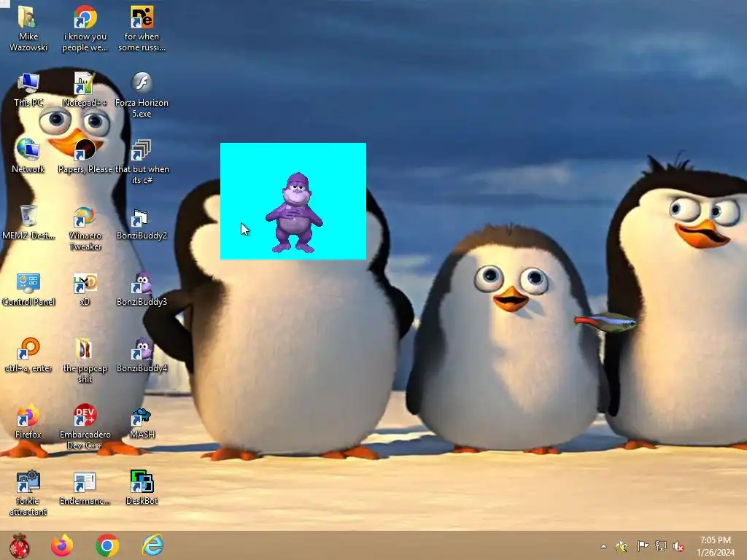747x560 pixels.
Task: Open the Mike Wazowski folder
Action: (x=28, y=28)
